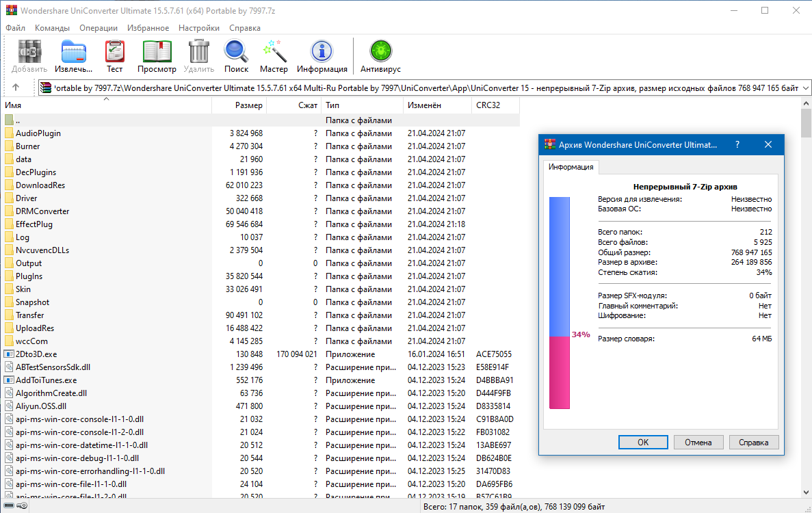Open the Справка menu
812x513 pixels.
244,28
